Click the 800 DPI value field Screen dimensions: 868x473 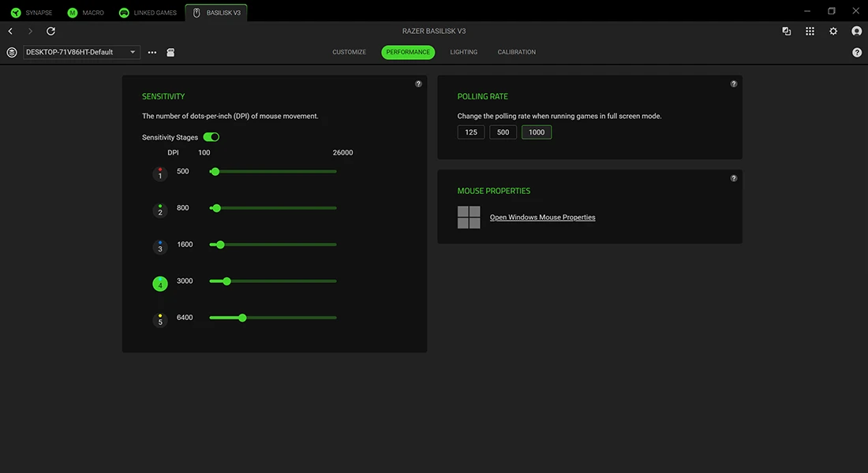[183, 208]
